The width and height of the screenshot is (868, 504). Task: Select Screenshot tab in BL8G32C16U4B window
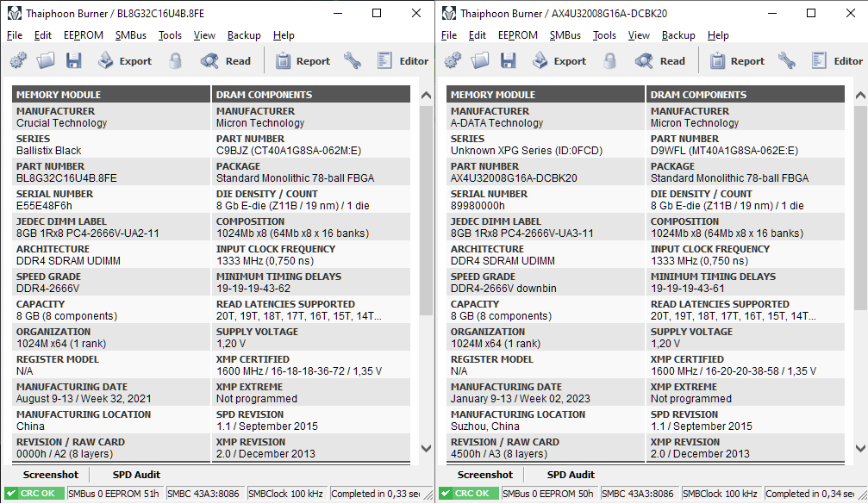(x=50, y=475)
